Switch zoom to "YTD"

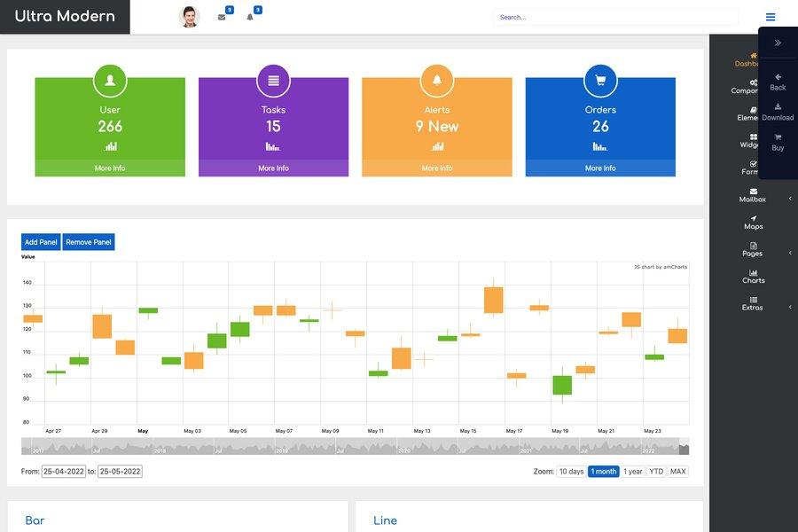655,471
